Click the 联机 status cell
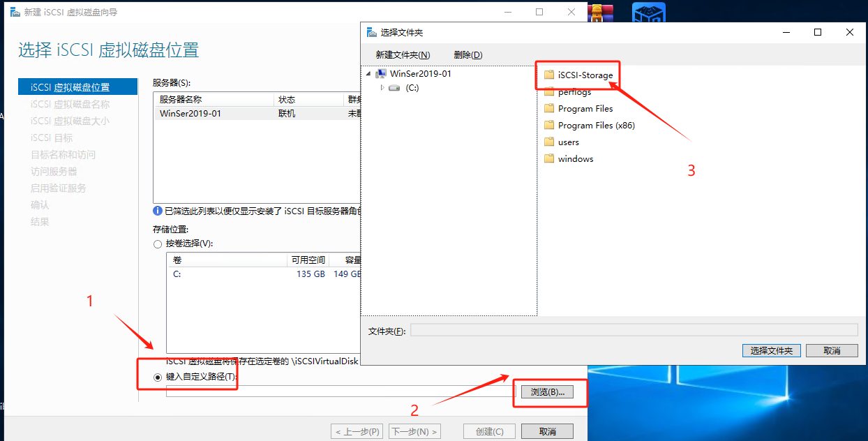The width and height of the screenshot is (868, 441). tap(287, 113)
